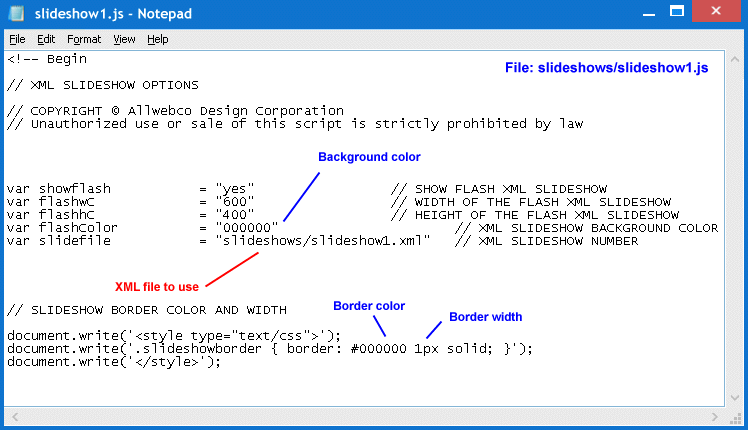Click the 'XML SLIDESHOW BACKGROUND COLOR' comment
This screenshot has height=430, width=748.
pyautogui.click(x=587, y=228)
